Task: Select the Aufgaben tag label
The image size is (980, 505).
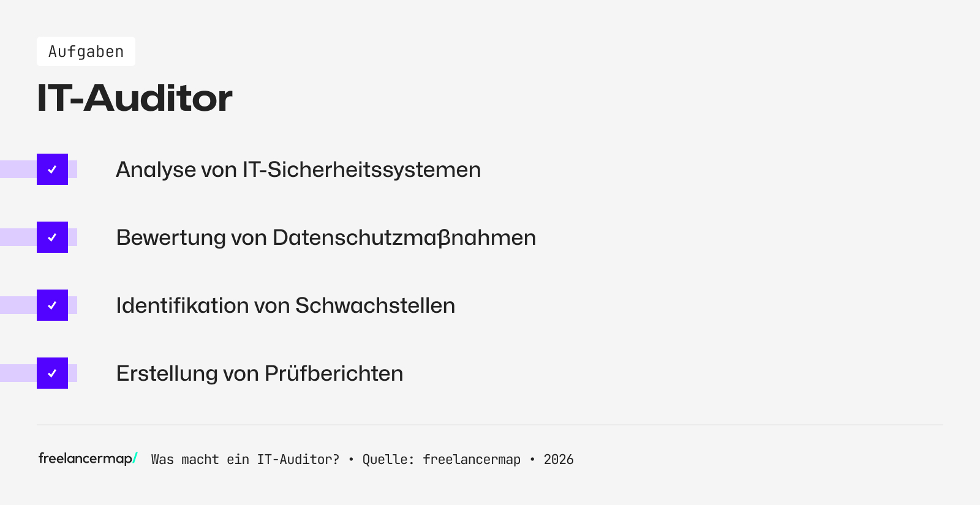Action: 86,51
